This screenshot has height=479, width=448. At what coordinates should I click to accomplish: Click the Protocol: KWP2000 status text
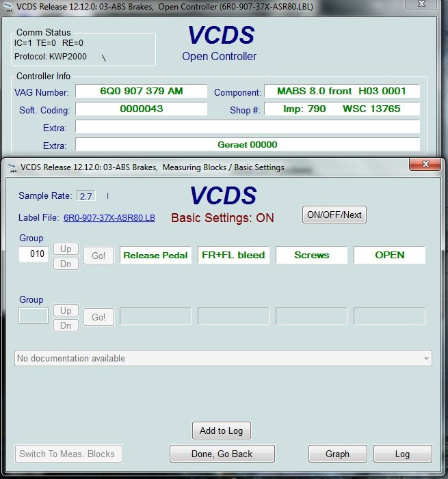pos(51,57)
